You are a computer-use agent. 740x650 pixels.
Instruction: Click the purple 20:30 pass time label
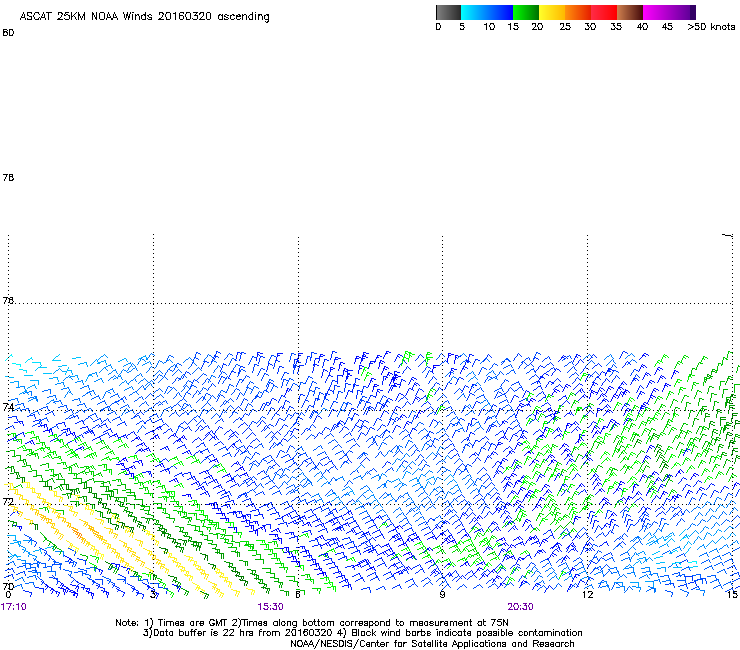click(521, 607)
